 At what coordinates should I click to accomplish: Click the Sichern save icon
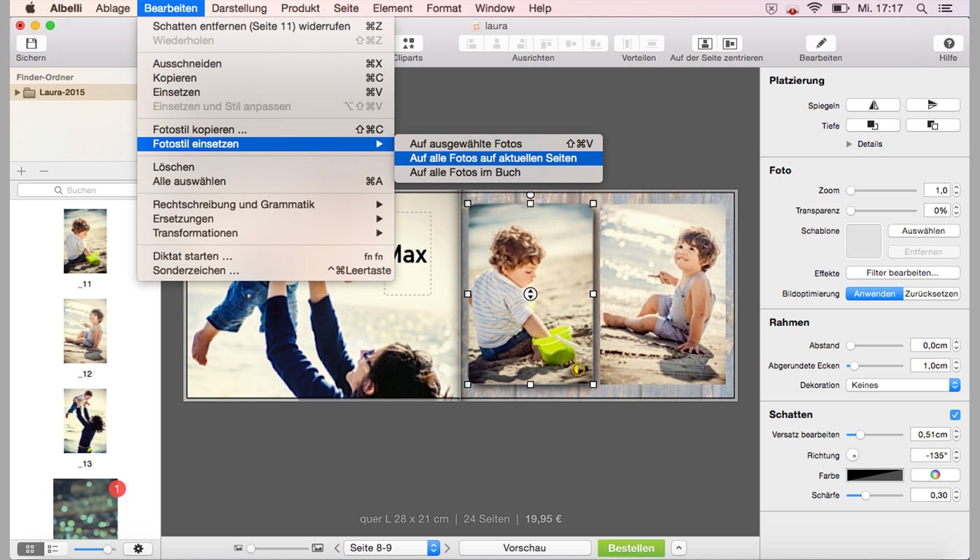31,43
